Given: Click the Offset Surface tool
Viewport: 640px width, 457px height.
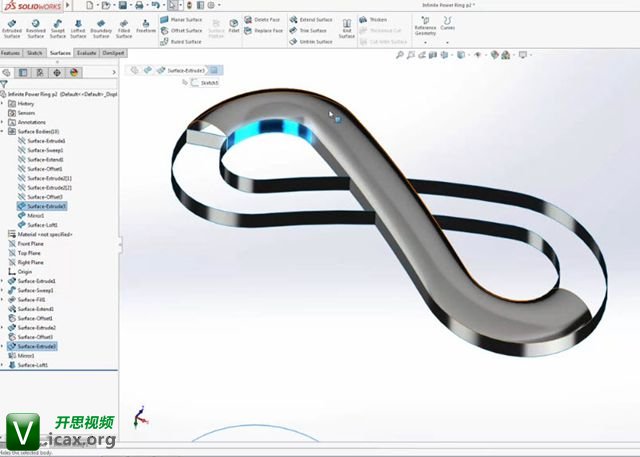Looking at the screenshot, I should point(181,31).
